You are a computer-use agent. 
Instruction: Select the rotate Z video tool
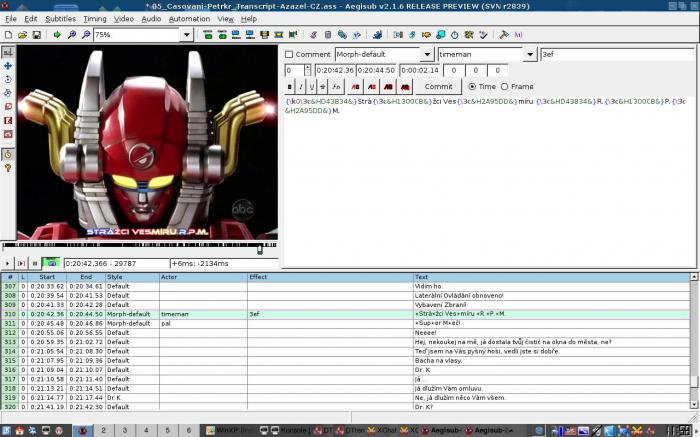[8, 79]
